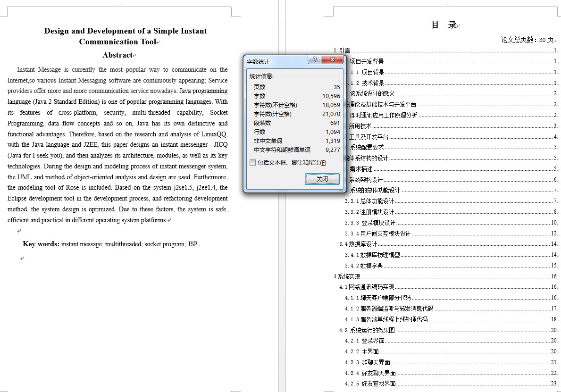
Task: Go to the 4 系统实现 contents entry
Action: tap(445, 276)
